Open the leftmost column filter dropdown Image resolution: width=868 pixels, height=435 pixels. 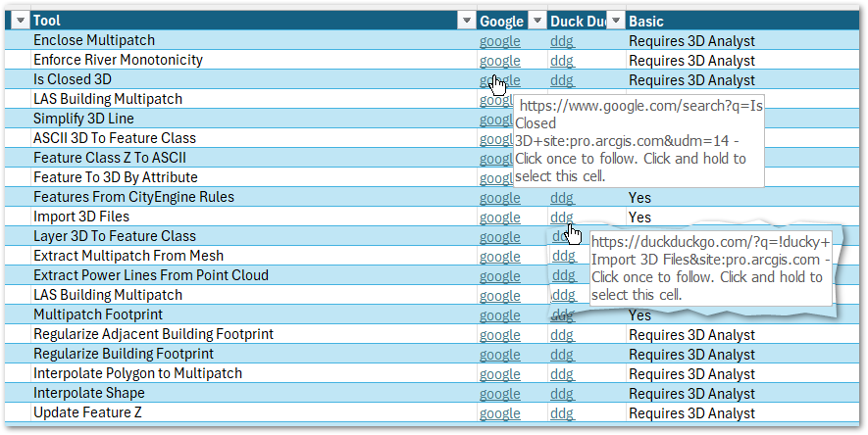pyautogui.click(x=20, y=22)
